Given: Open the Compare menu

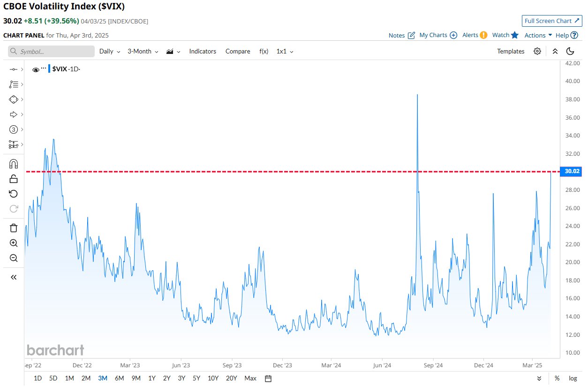Looking at the screenshot, I should pos(238,51).
